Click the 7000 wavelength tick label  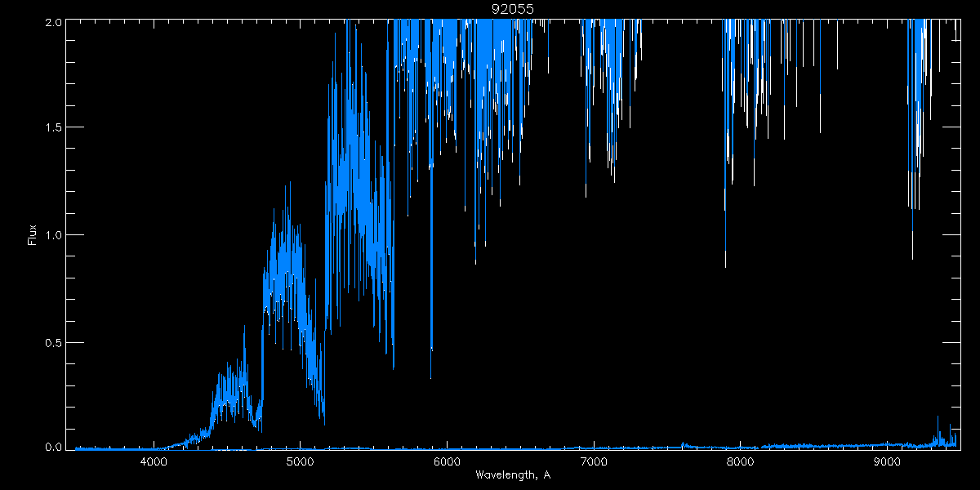point(593,463)
